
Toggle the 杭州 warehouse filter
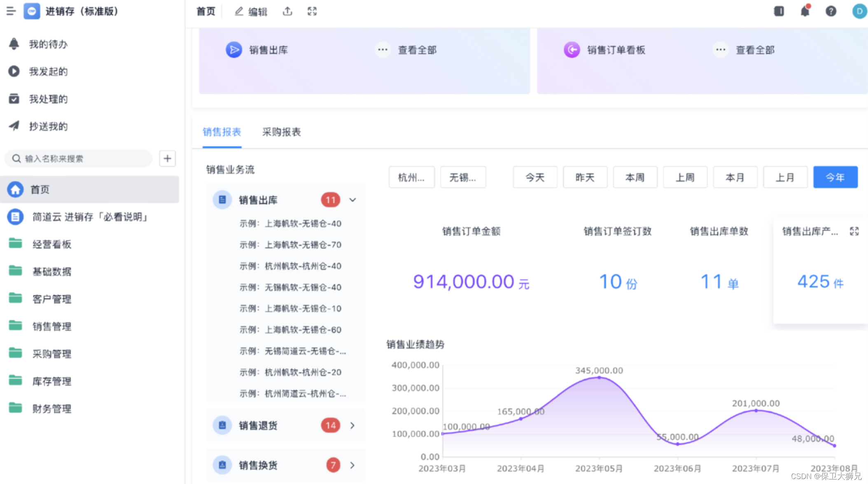(x=411, y=177)
